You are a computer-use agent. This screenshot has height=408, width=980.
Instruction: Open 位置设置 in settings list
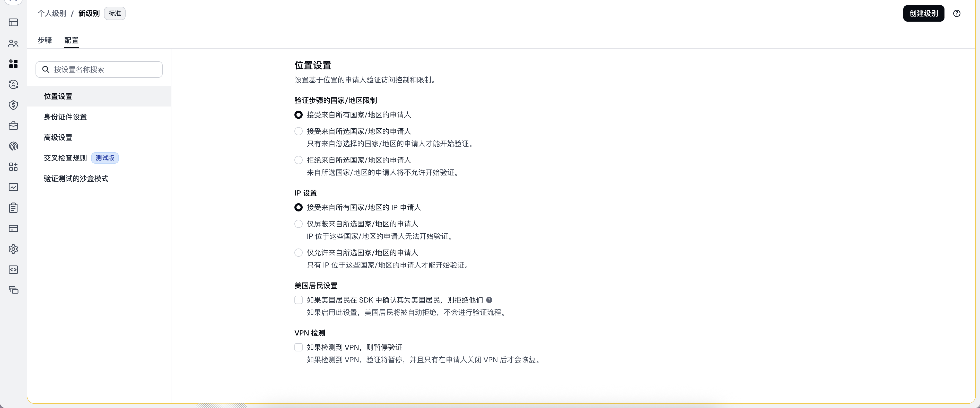(x=99, y=96)
